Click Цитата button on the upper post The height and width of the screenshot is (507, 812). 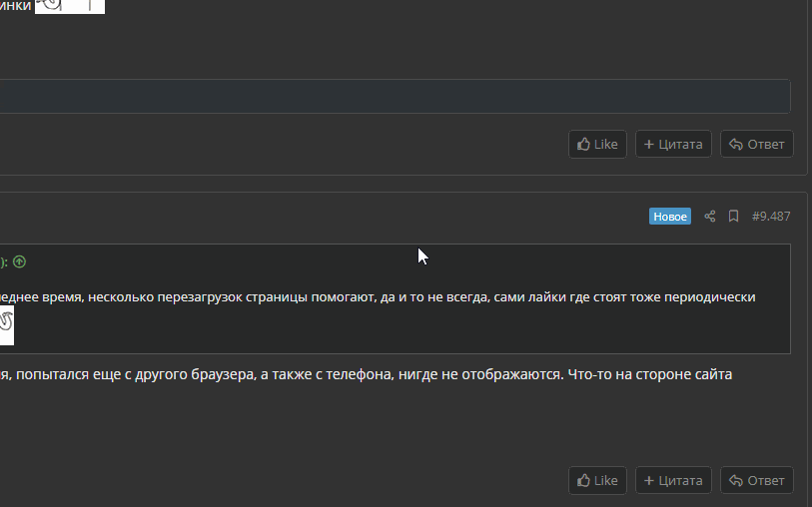tap(673, 145)
